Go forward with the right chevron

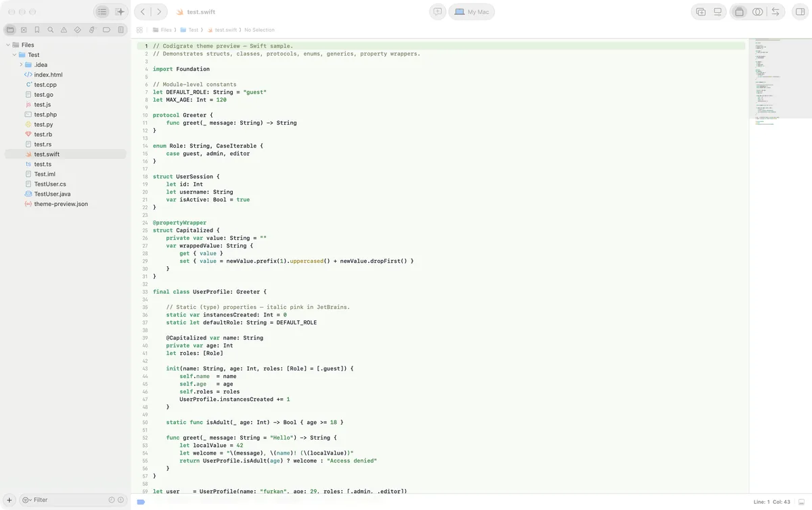coord(159,12)
